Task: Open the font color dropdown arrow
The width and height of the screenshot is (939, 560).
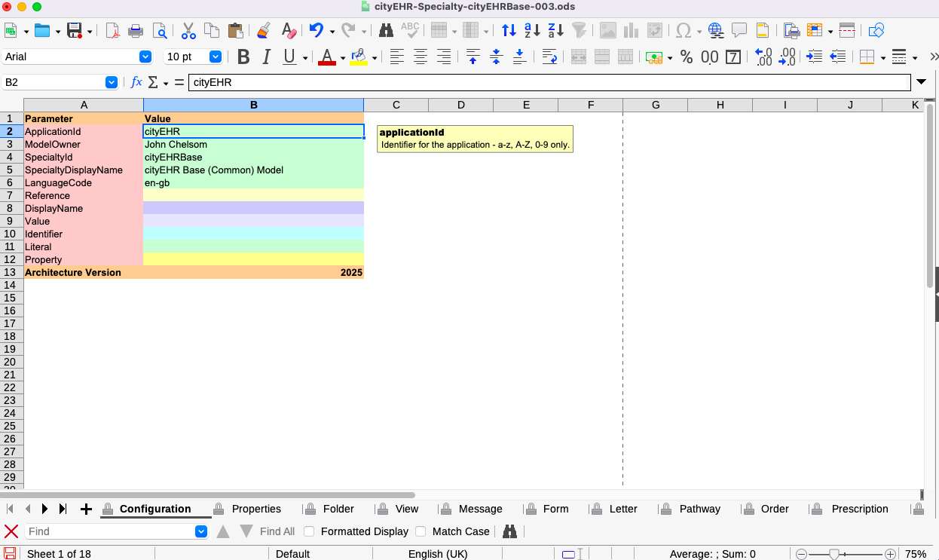Action: [342, 57]
